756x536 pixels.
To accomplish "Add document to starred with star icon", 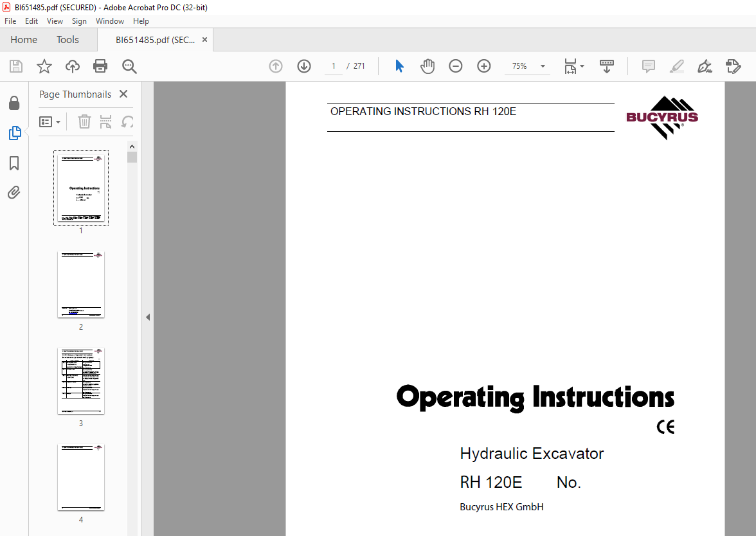I will point(44,66).
